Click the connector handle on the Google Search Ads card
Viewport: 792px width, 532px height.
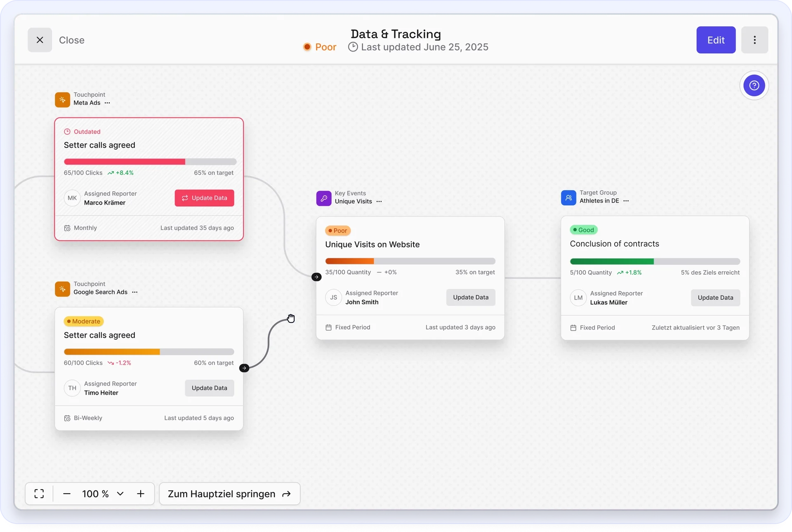coord(244,368)
